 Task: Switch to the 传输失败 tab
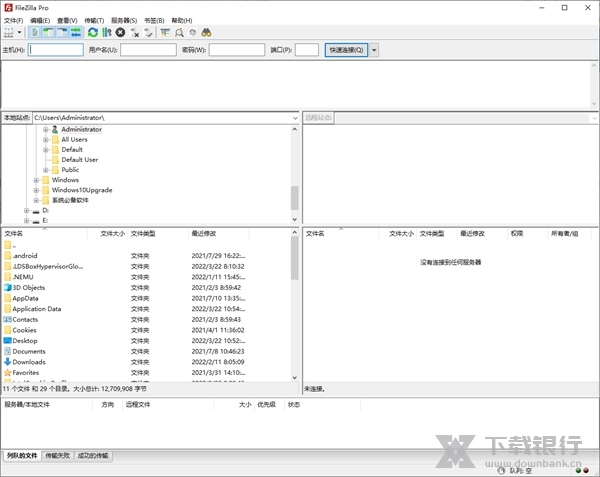click(57, 456)
